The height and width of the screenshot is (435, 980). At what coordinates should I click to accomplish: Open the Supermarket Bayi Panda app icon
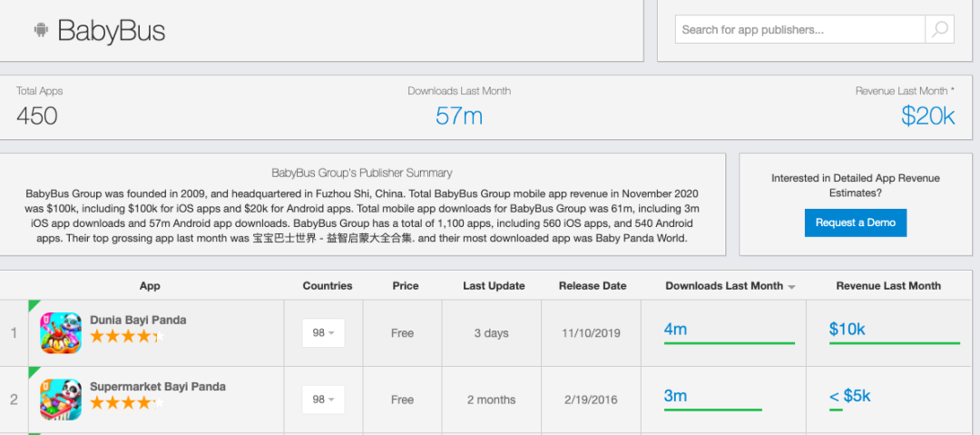pyautogui.click(x=61, y=399)
